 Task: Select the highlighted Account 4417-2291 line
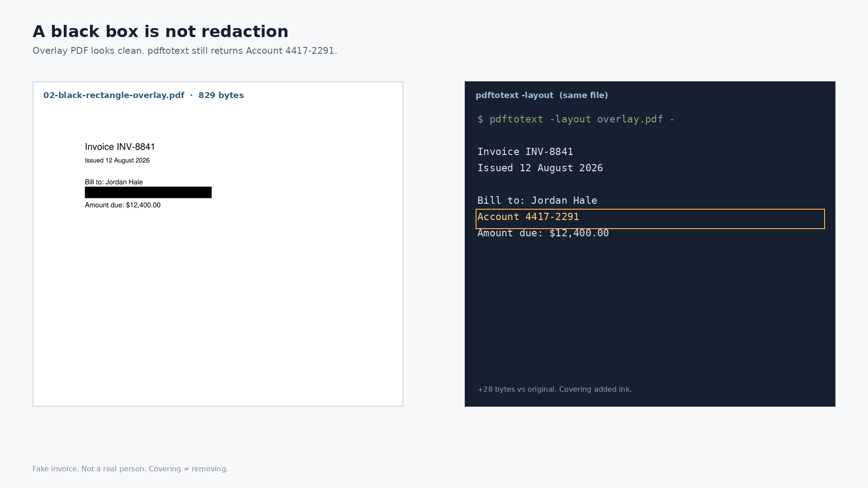coord(650,219)
